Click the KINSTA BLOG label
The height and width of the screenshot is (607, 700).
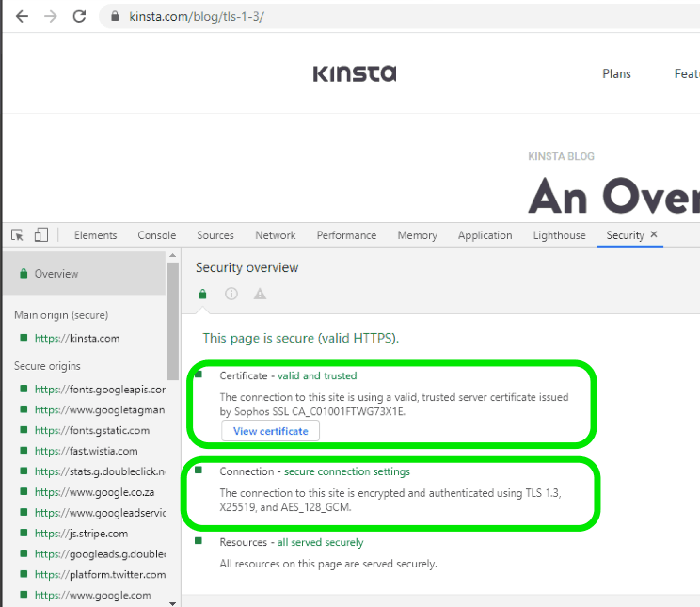(561, 156)
